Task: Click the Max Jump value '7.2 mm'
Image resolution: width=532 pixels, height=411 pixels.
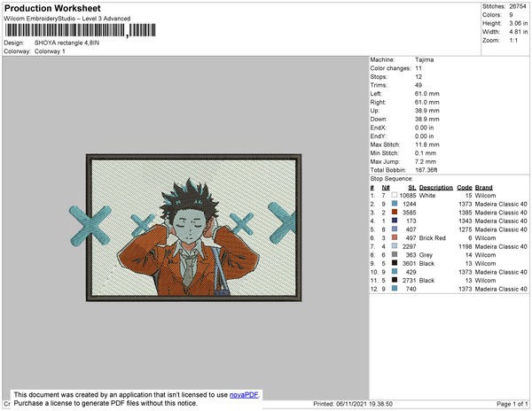Action: click(x=426, y=161)
